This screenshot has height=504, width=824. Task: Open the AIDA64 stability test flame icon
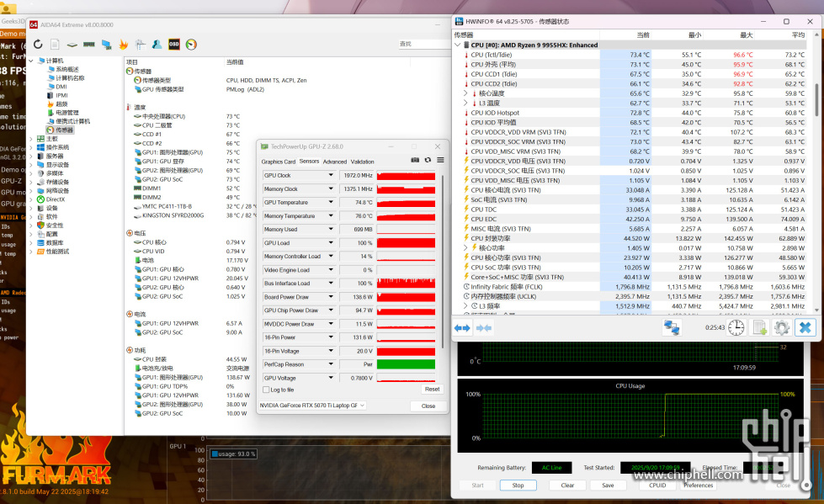point(124,45)
